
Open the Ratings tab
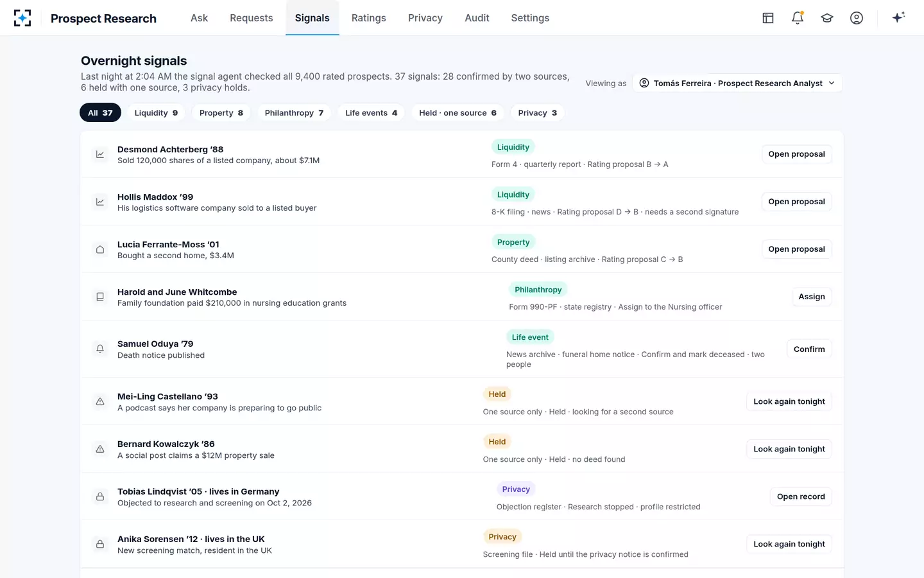(369, 18)
